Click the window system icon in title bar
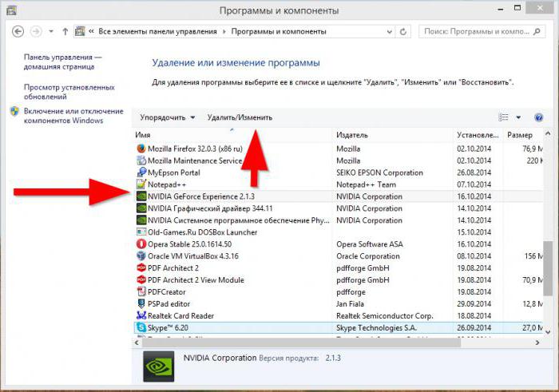This screenshot has width=559, height=392. [x=11, y=10]
